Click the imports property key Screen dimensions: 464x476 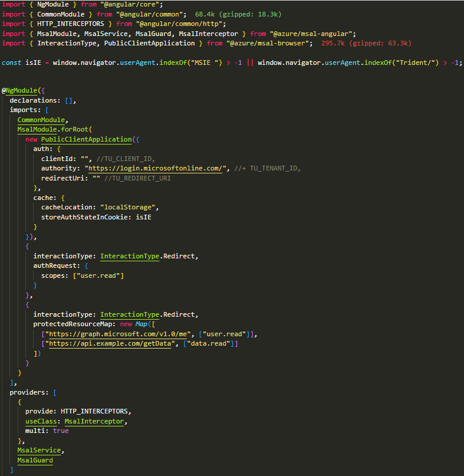23,110
